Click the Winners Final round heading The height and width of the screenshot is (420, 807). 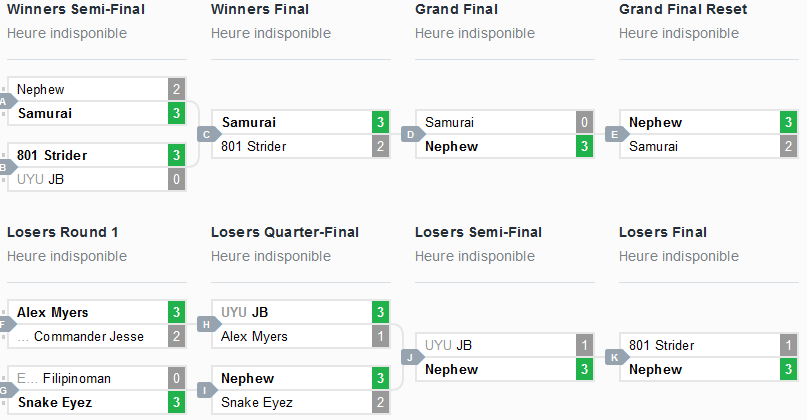tap(259, 9)
